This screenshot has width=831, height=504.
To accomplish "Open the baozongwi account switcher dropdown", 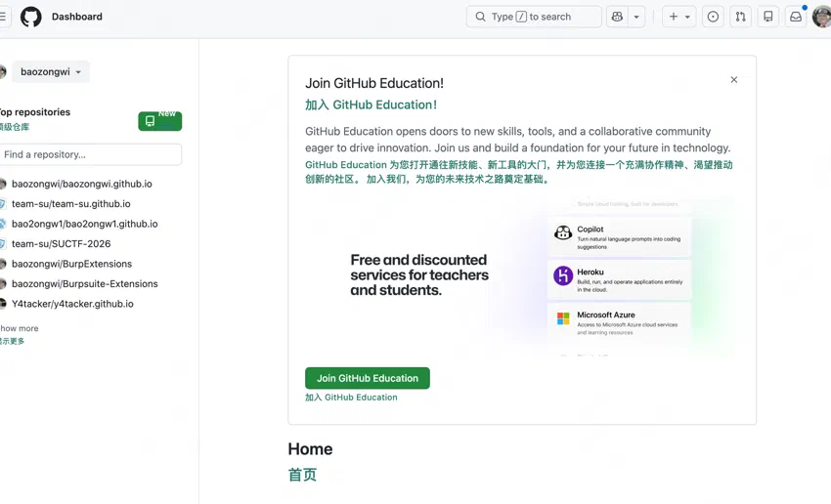I will [51, 71].
